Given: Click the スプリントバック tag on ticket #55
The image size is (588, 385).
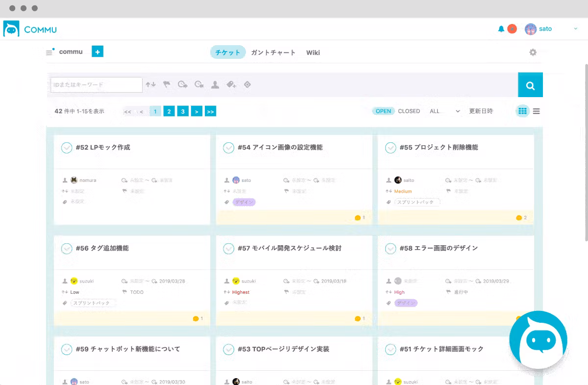Looking at the screenshot, I should (417, 202).
